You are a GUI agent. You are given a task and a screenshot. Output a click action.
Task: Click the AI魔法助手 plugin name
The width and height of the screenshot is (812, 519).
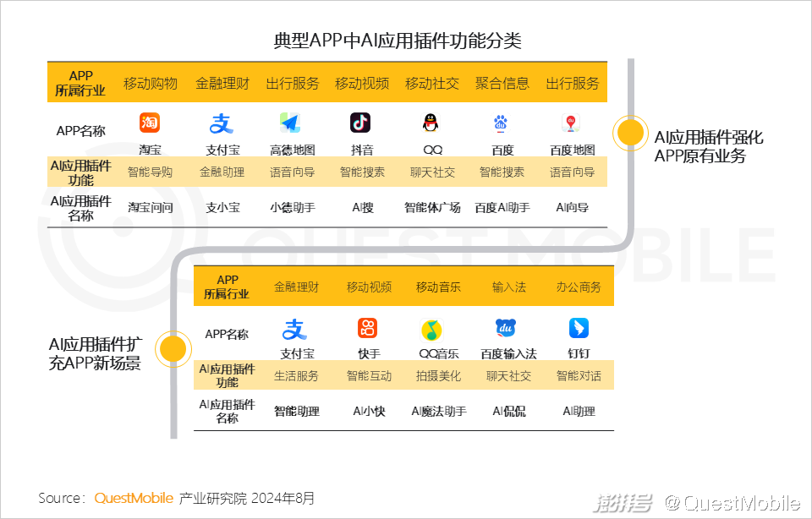pos(438,412)
